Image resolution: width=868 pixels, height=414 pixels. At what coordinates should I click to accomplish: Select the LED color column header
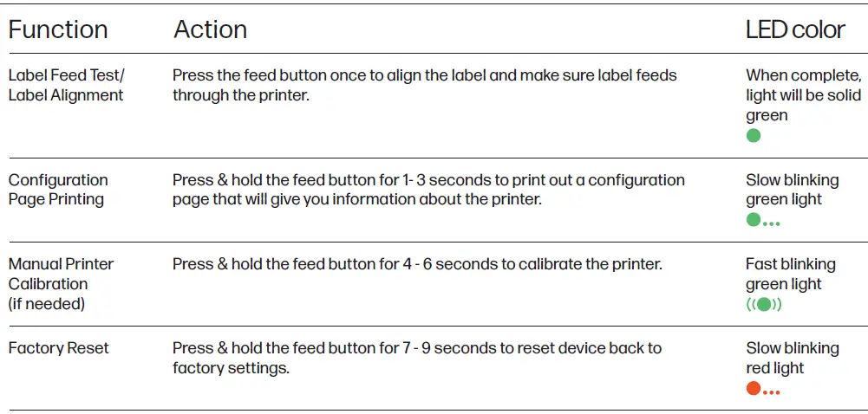pos(794,29)
